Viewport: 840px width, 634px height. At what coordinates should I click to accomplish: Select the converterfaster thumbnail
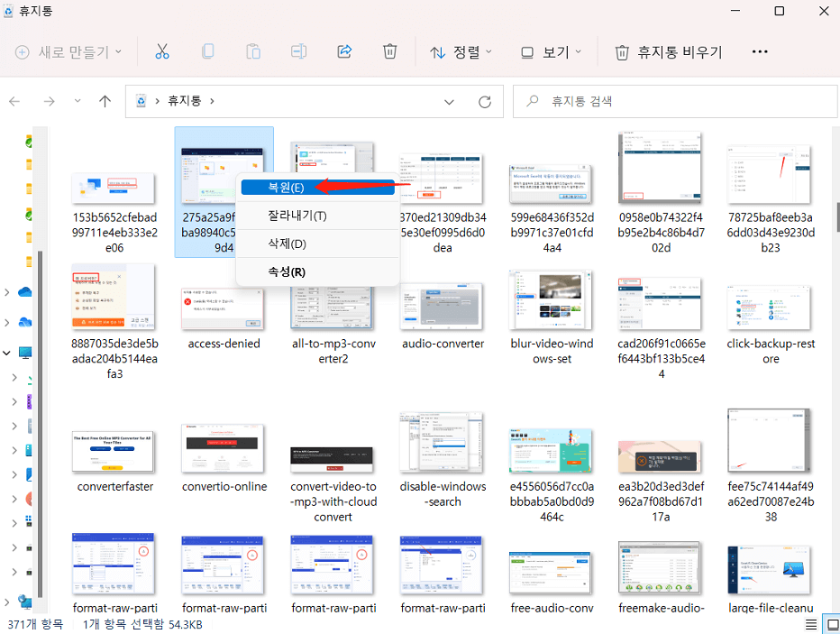[113, 452]
